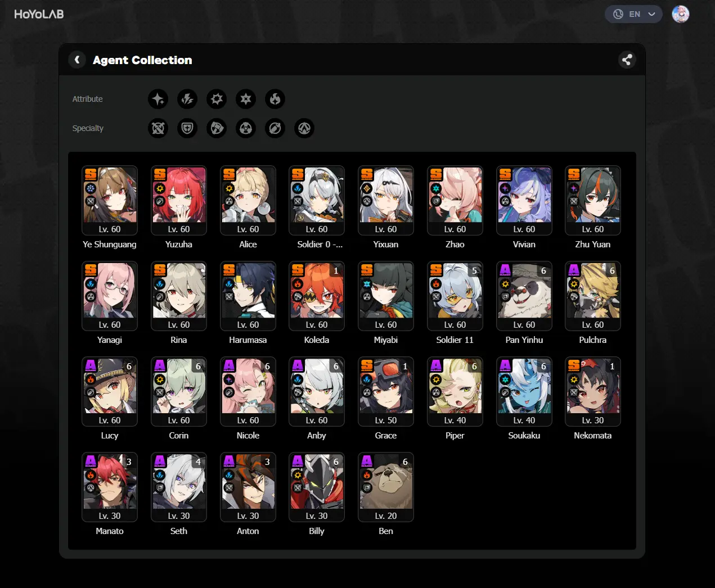Screen dimensions: 715x588
Task: Open Miyabi agent card
Action: [386, 303]
